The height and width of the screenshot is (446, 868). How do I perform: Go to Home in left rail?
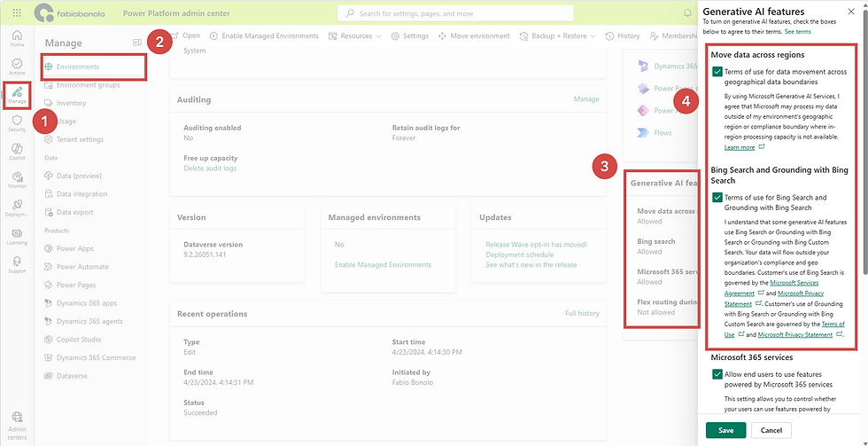pyautogui.click(x=17, y=38)
